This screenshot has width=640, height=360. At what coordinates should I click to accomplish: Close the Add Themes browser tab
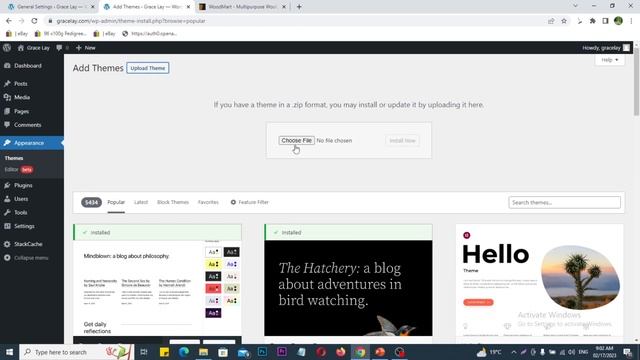point(188,7)
